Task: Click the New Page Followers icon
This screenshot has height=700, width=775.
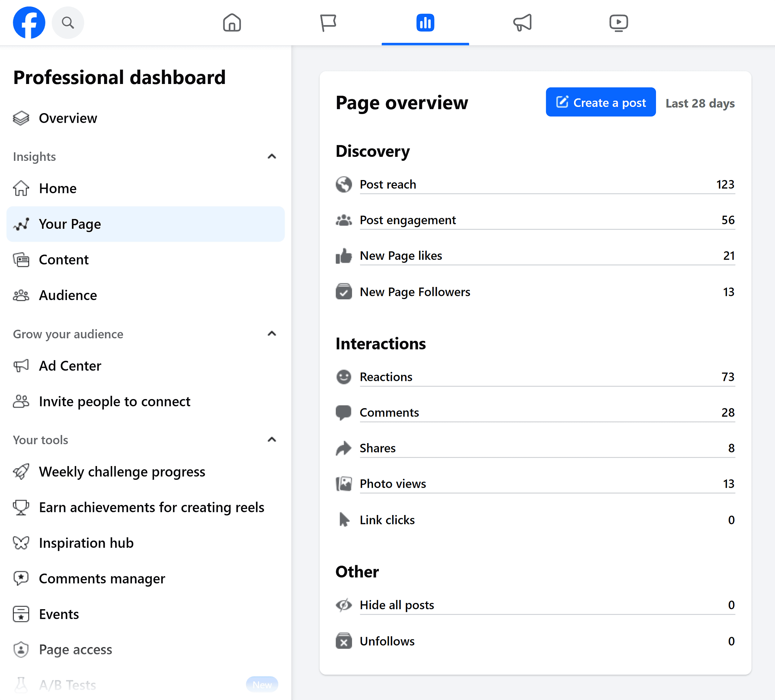Action: (x=344, y=292)
